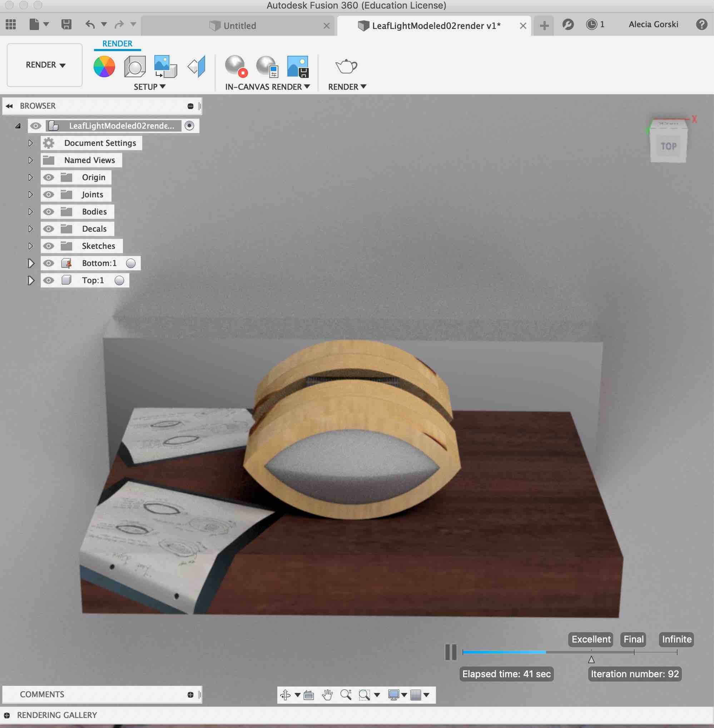The image size is (714, 728).
Task: Undo the last action
Action: tap(90, 24)
